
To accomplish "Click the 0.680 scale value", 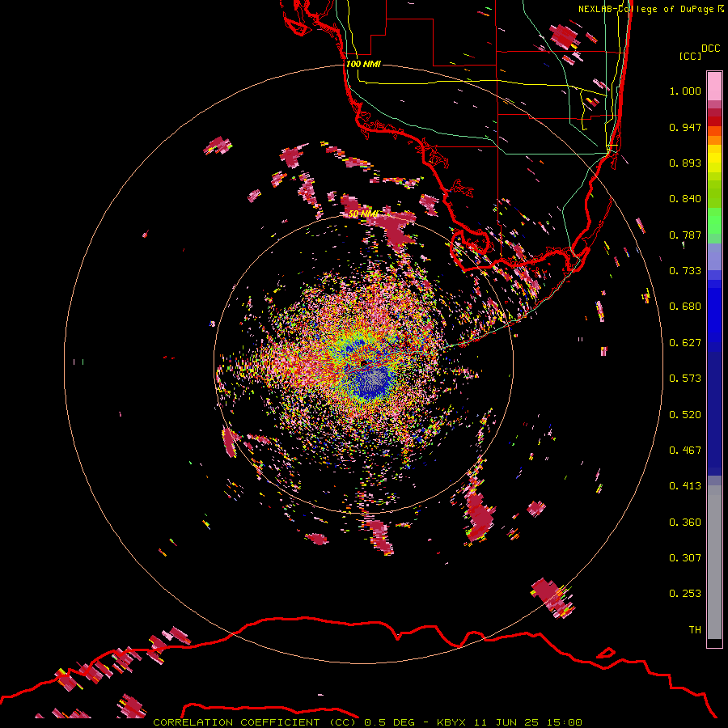I will [x=685, y=307].
